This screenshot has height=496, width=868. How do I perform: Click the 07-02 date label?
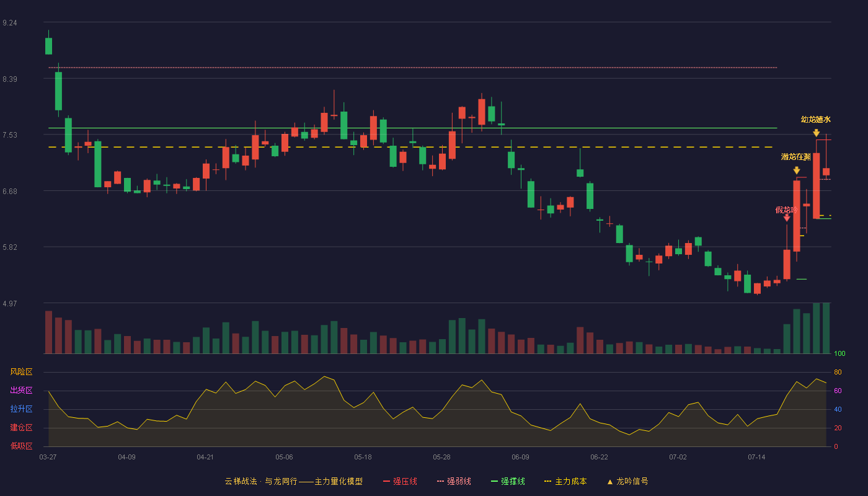click(678, 457)
